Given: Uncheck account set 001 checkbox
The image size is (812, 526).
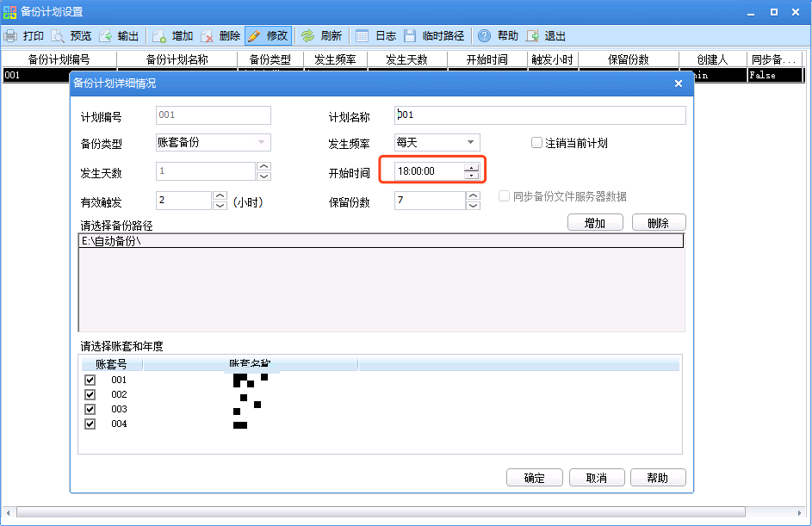Looking at the screenshot, I should coord(90,380).
